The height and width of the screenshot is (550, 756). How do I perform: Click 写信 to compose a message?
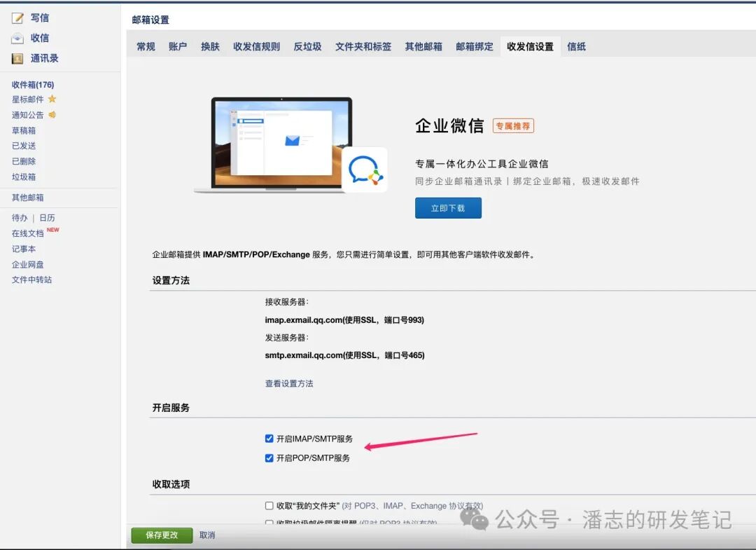click(x=39, y=18)
